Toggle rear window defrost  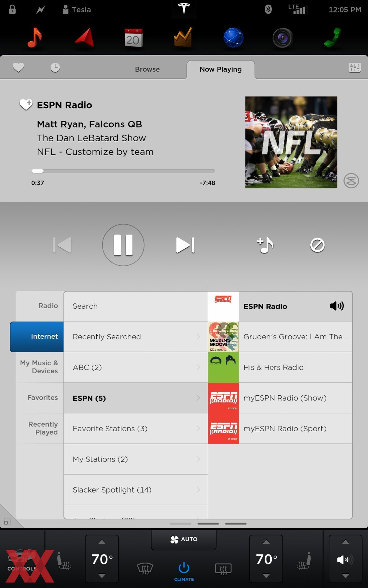click(x=223, y=569)
